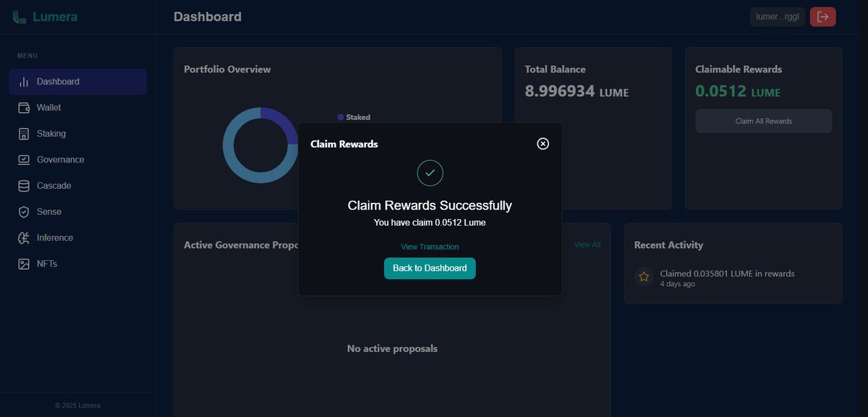Click the Total Balance heading

click(x=555, y=69)
